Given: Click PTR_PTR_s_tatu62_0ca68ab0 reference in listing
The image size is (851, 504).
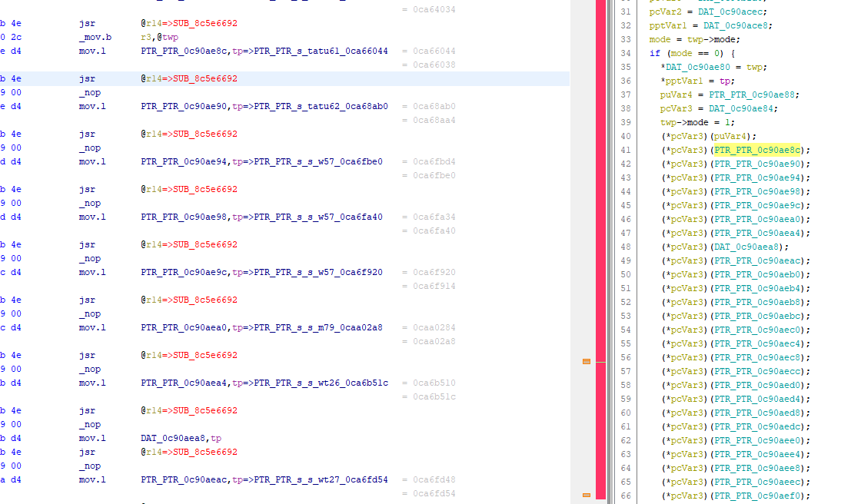Looking at the screenshot, I should (x=321, y=106).
